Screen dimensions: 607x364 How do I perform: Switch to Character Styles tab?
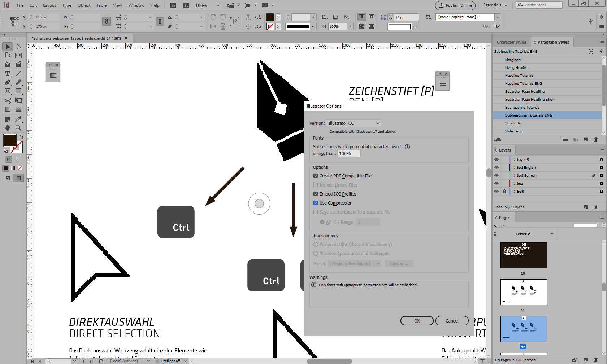coord(511,42)
